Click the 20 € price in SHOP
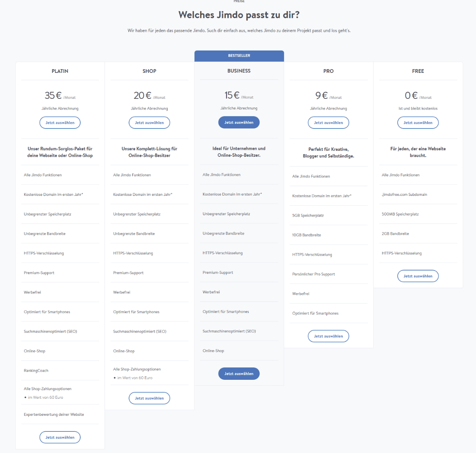 pyautogui.click(x=142, y=96)
